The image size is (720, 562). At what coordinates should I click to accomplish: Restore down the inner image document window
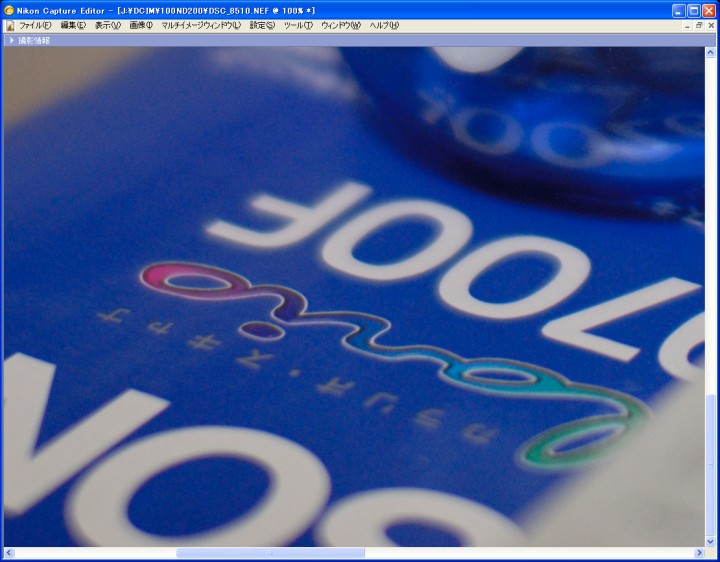(x=699, y=26)
